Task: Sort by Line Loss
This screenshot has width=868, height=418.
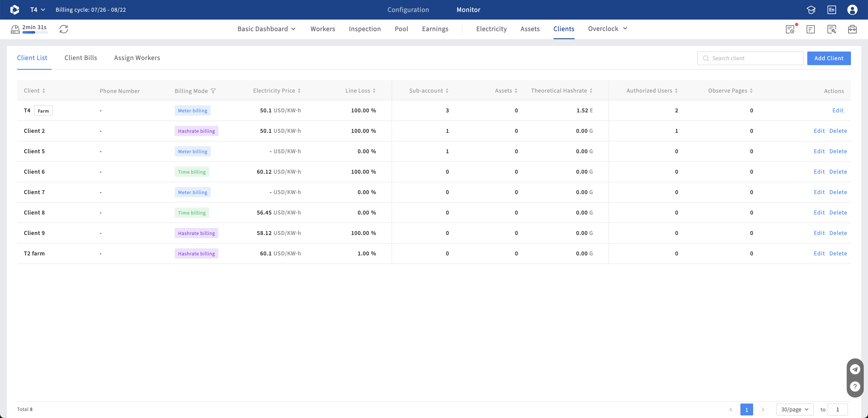Action: coord(374,90)
